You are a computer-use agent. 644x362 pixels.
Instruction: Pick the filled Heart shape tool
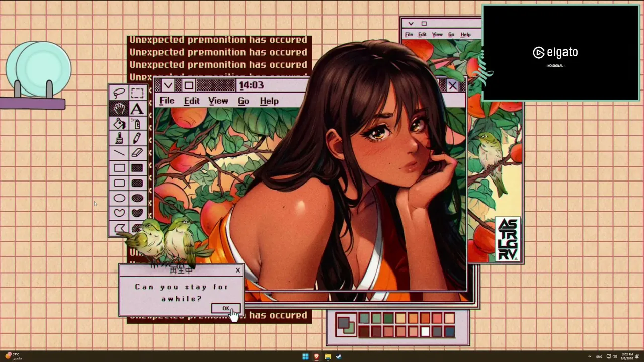point(137,213)
